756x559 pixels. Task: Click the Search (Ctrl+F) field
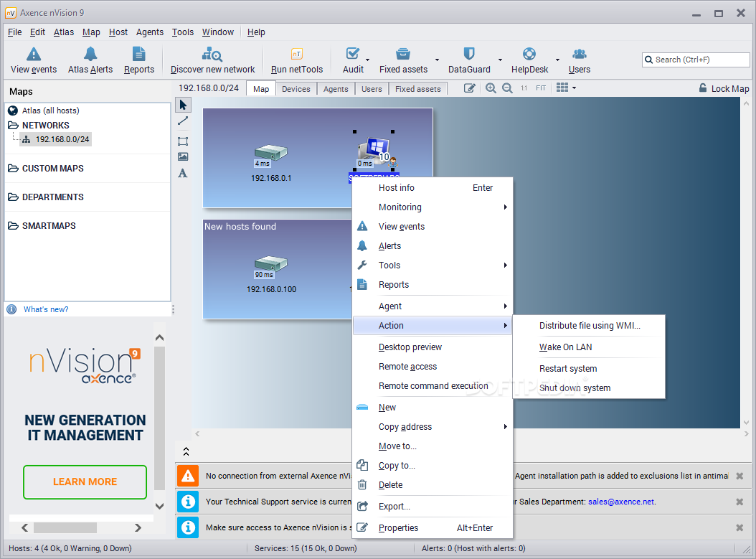click(x=696, y=60)
